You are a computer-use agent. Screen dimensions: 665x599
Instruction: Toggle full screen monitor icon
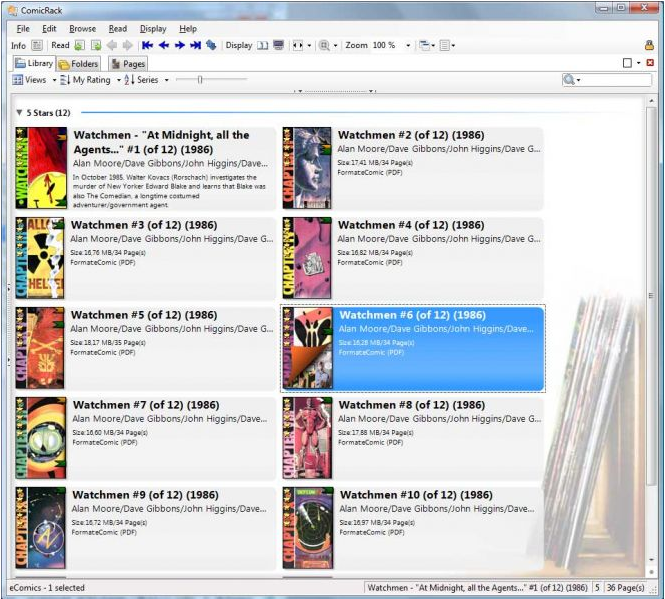tap(279, 45)
